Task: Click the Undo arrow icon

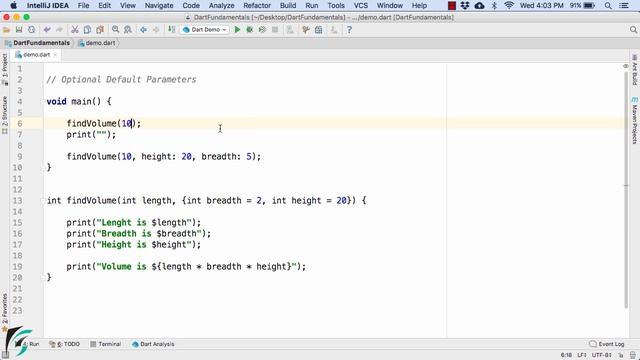Action: 47,30
